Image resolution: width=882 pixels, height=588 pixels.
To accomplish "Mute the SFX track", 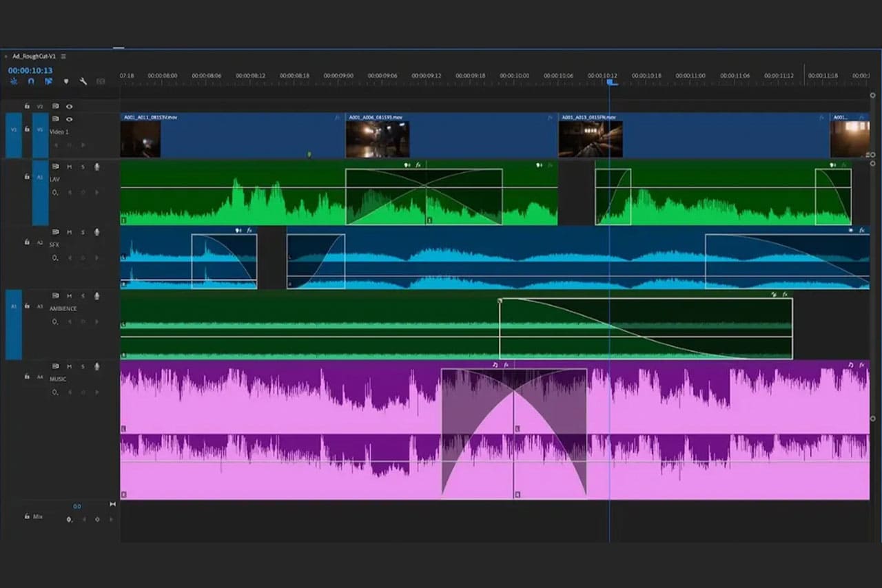I will (69, 232).
